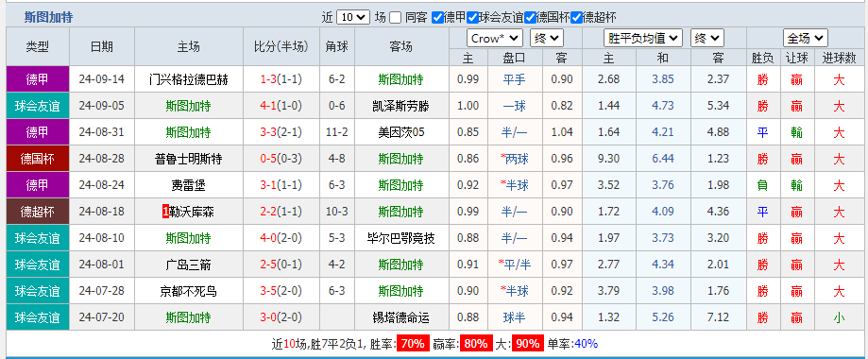The height and width of the screenshot is (359, 868).
Task: Click the 40% odd-rate value
Action: click(x=587, y=344)
